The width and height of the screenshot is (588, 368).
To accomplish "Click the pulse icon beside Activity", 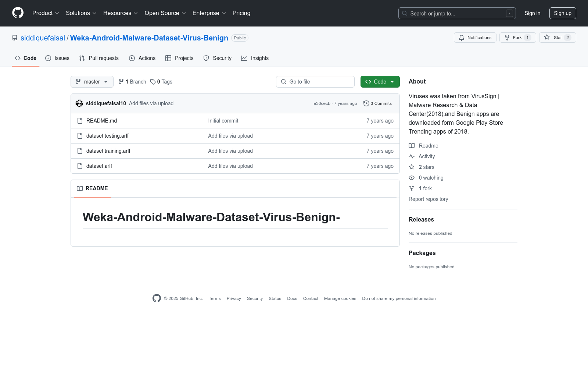I will [412, 156].
